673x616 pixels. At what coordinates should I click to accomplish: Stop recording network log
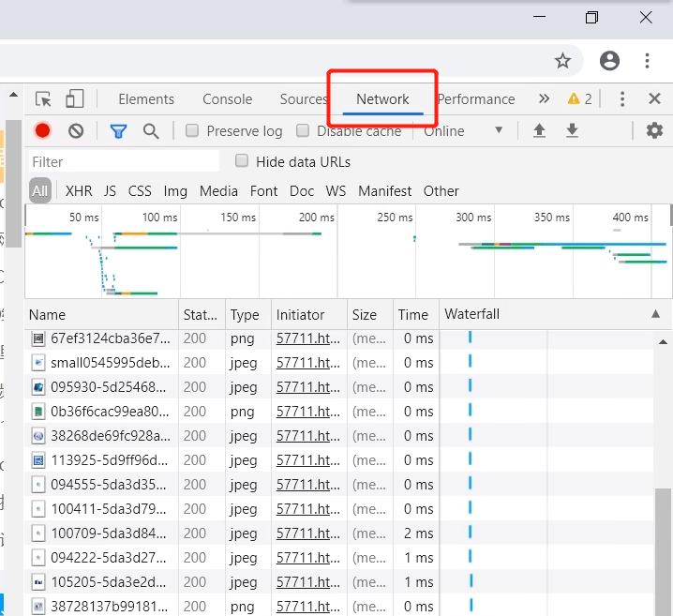(43, 131)
